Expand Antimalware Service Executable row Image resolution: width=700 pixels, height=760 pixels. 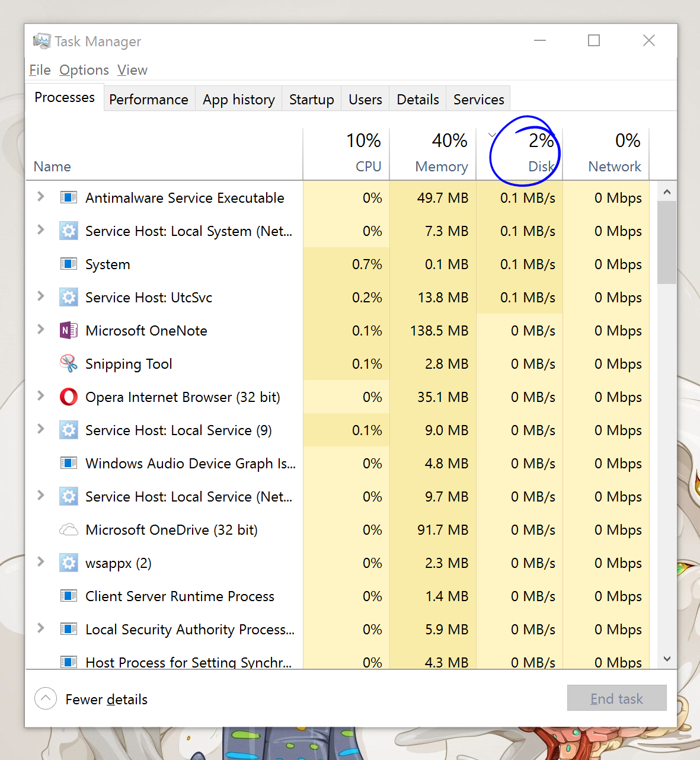[x=40, y=196]
